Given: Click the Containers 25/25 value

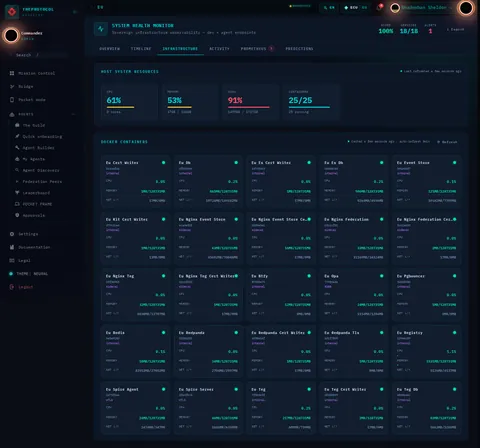Looking at the screenshot, I should click(x=300, y=100).
